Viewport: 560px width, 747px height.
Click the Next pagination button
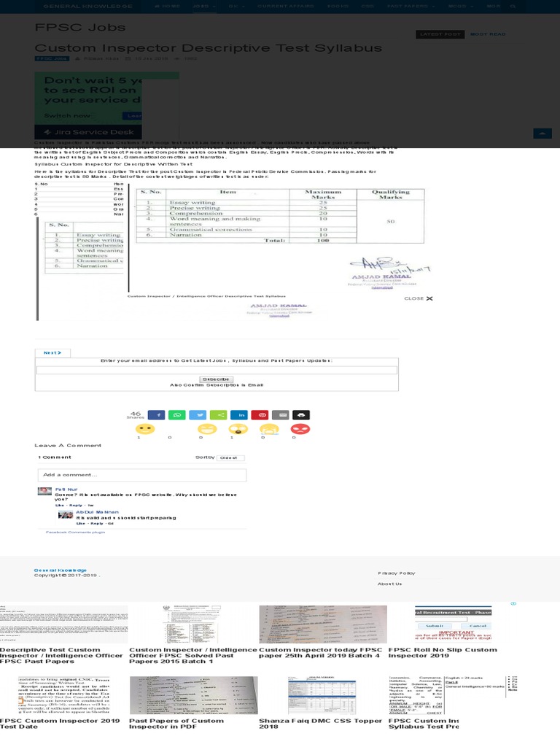pos(52,352)
